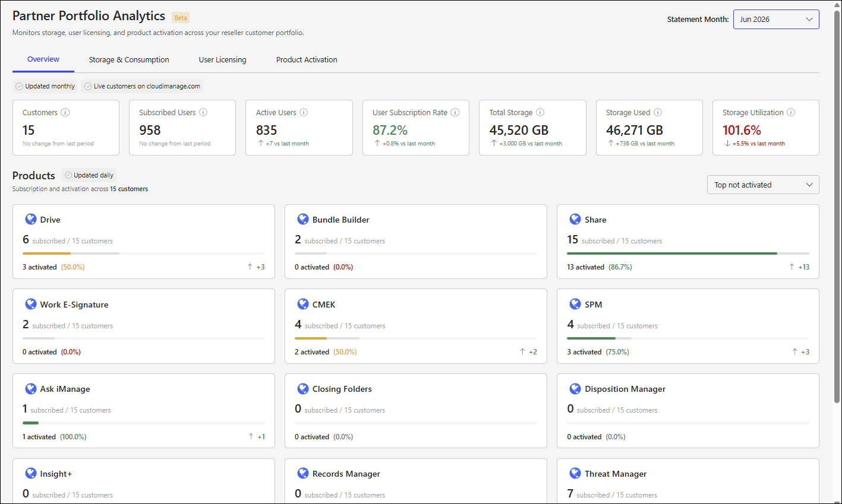Click the info icon beside Subscribed Users
The width and height of the screenshot is (842, 504).
tap(203, 112)
